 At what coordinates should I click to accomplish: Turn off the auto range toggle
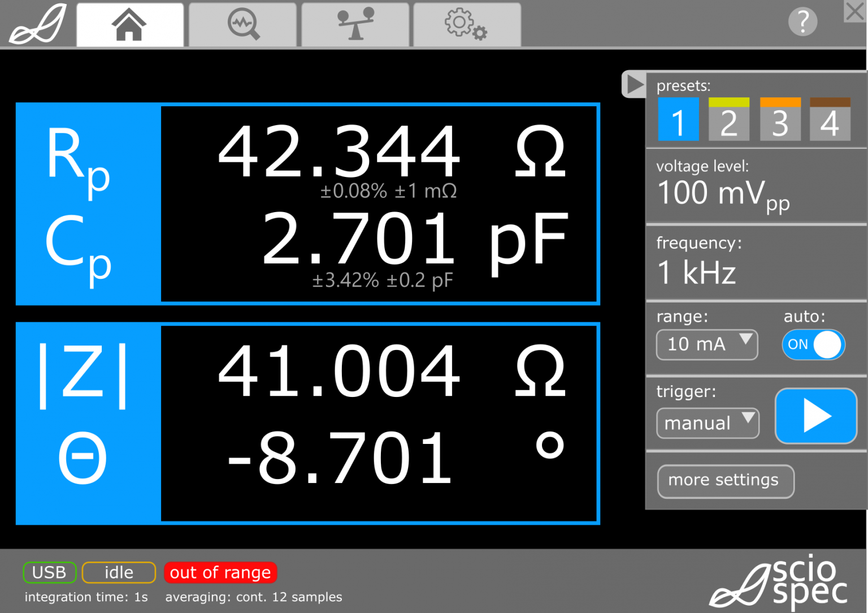tap(813, 344)
